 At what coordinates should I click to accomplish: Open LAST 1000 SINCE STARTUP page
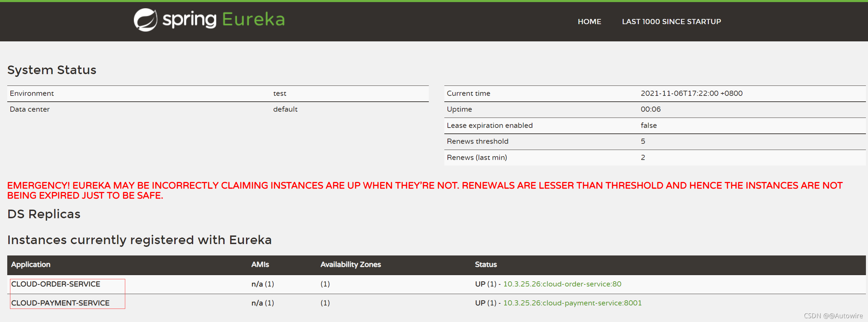click(x=671, y=21)
